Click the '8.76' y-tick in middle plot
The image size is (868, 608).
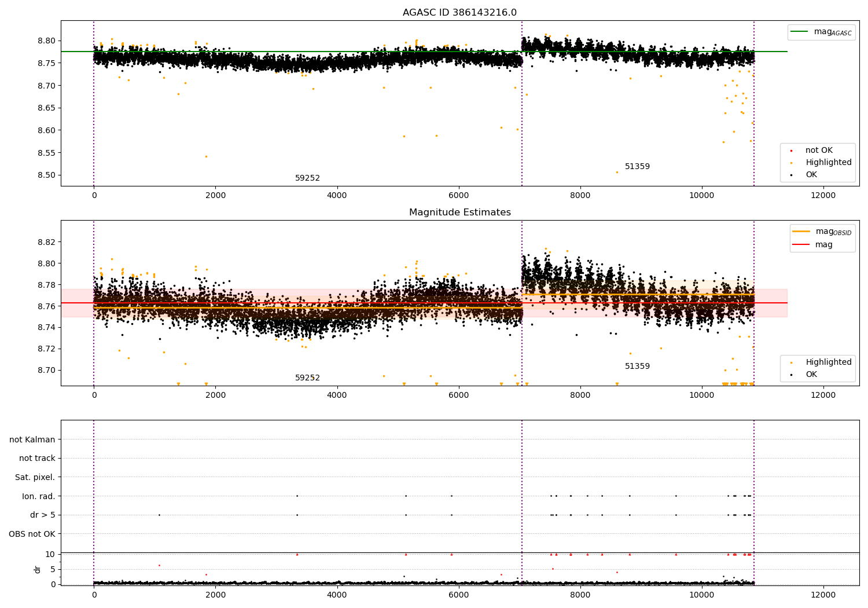pyautogui.click(x=47, y=307)
